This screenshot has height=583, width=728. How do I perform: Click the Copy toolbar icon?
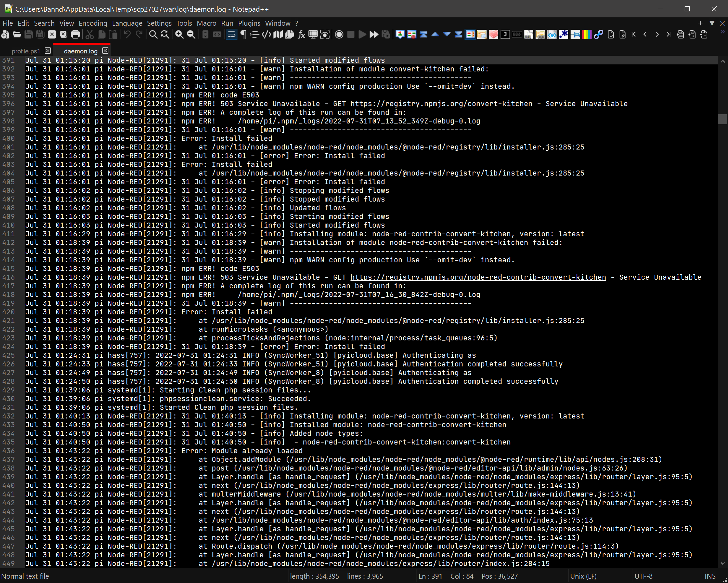click(102, 34)
